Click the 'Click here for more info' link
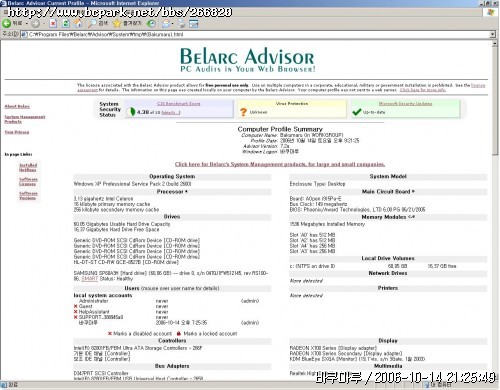 click(x=422, y=90)
